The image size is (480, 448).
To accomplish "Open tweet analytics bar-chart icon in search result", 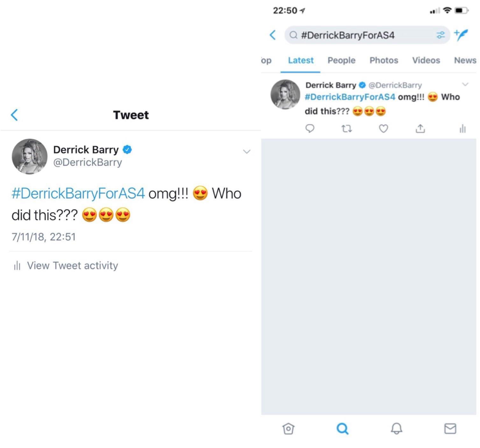I will point(462,128).
